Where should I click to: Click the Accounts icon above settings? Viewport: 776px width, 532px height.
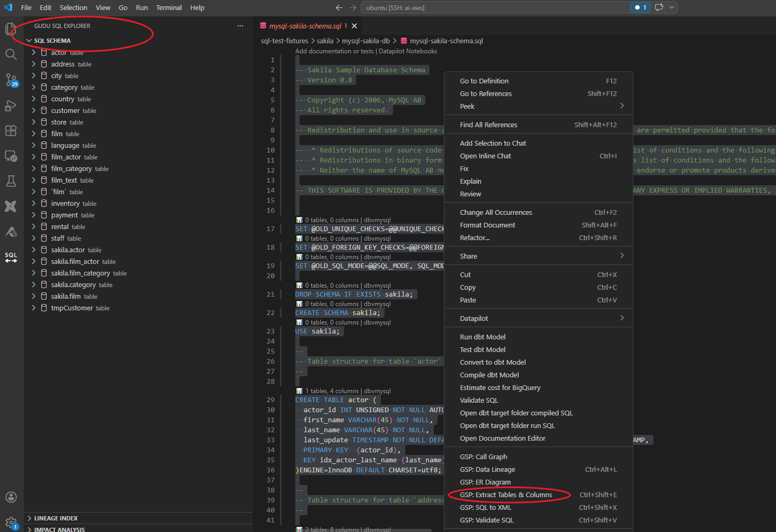pos(11,497)
